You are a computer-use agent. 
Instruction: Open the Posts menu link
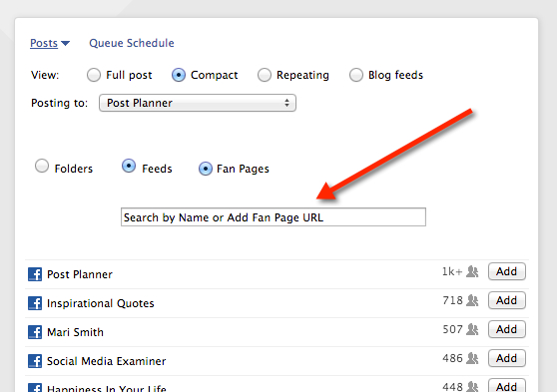tap(44, 43)
